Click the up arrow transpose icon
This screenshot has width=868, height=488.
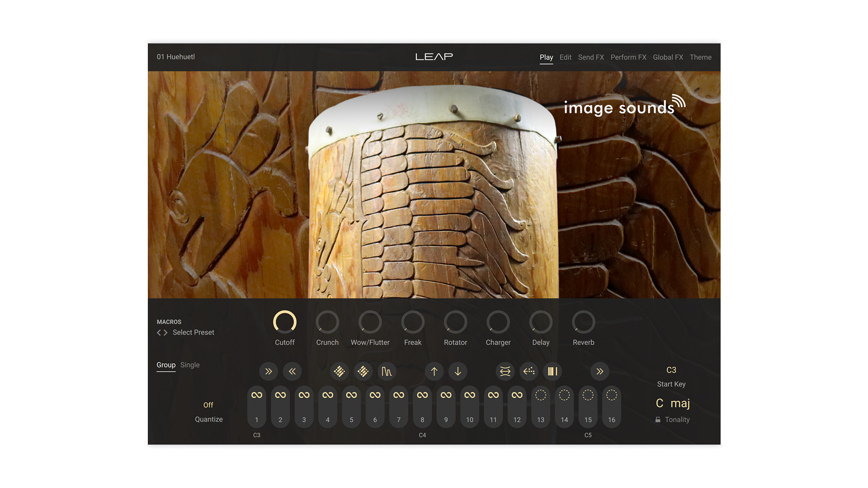click(x=434, y=371)
